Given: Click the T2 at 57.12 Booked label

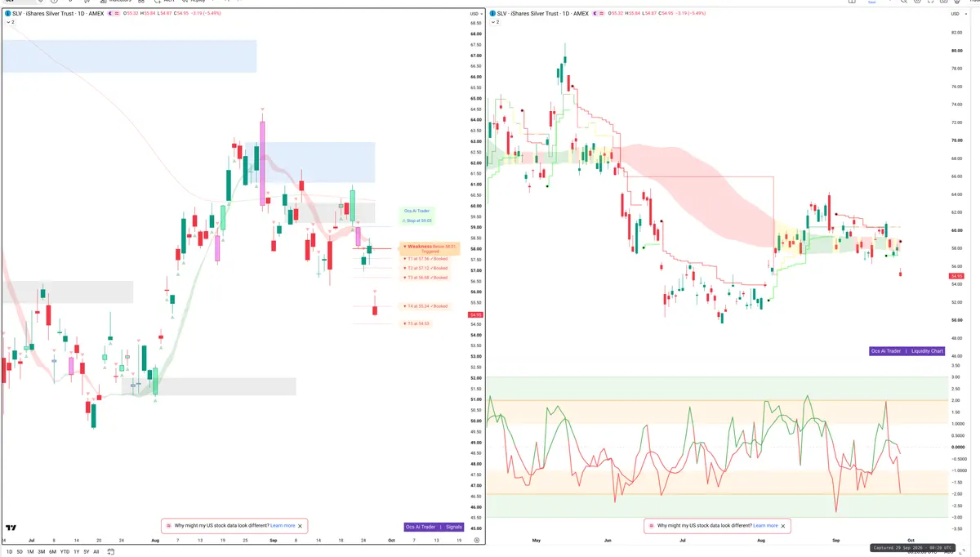Looking at the screenshot, I should point(425,268).
